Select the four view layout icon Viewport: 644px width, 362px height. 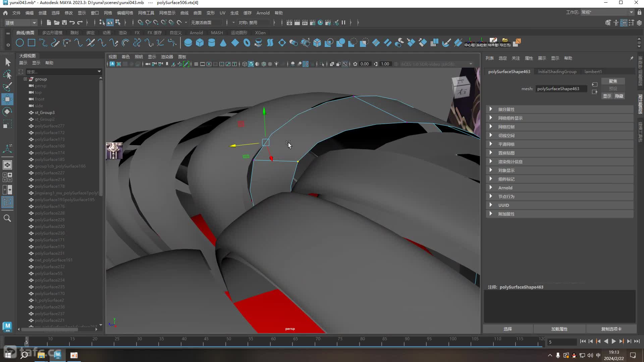(x=7, y=177)
